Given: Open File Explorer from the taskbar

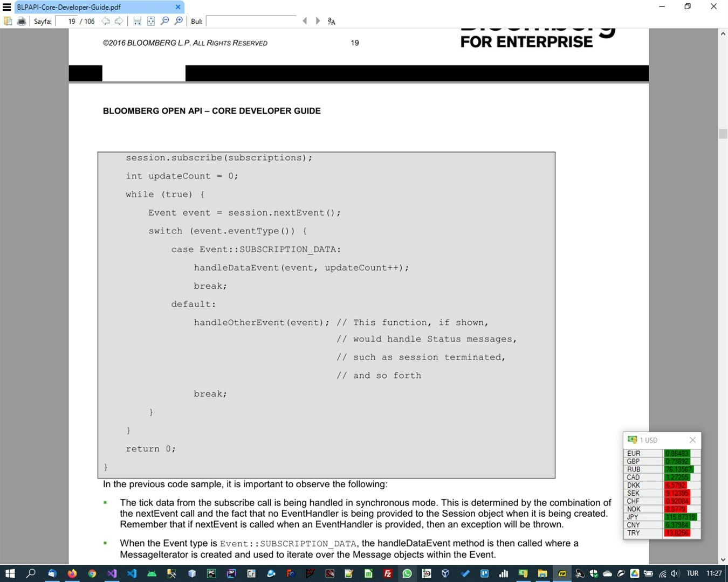Looking at the screenshot, I should (x=542, y=573).
